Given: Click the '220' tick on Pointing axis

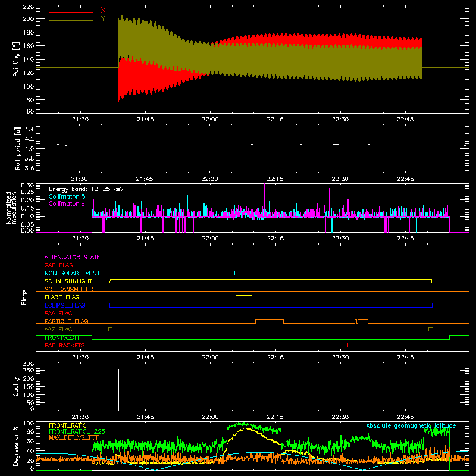Looking at the screenshot, I should [28, 7].
